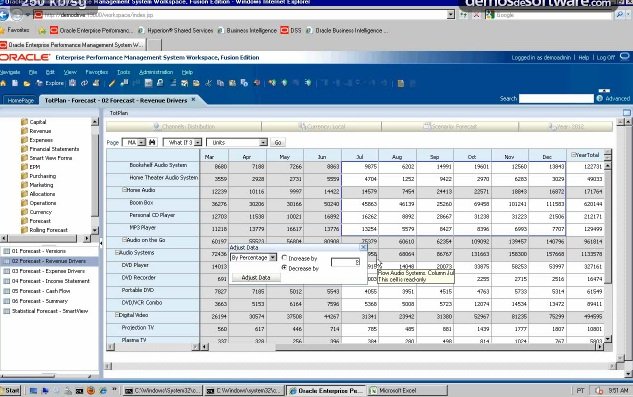Close the Adjust Data dialog
Screen dimensions: 633x397
363,247
